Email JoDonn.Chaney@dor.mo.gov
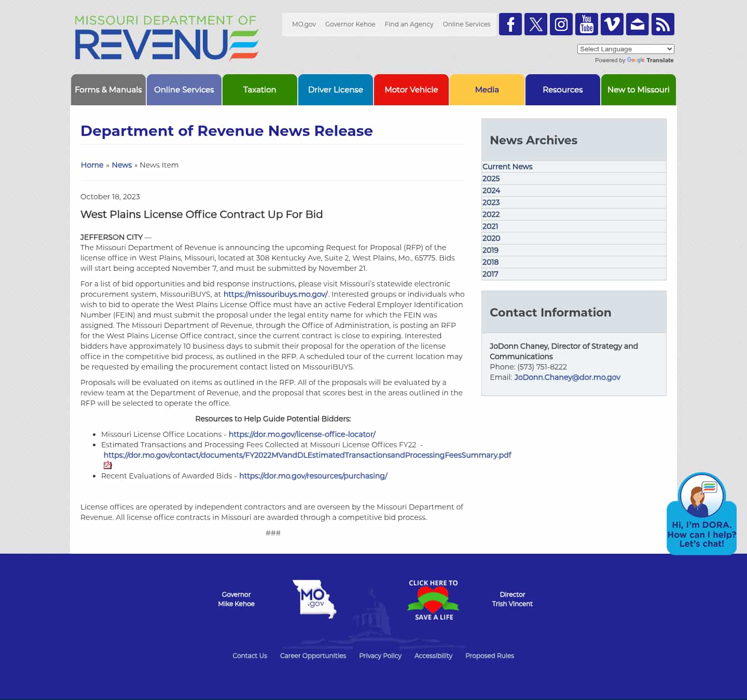This screenshot has height=700, width=747. tap(567, 377)
